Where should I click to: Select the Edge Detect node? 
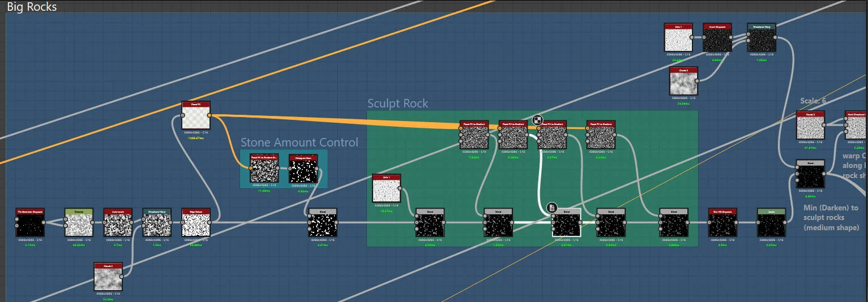tap(196, 222)
